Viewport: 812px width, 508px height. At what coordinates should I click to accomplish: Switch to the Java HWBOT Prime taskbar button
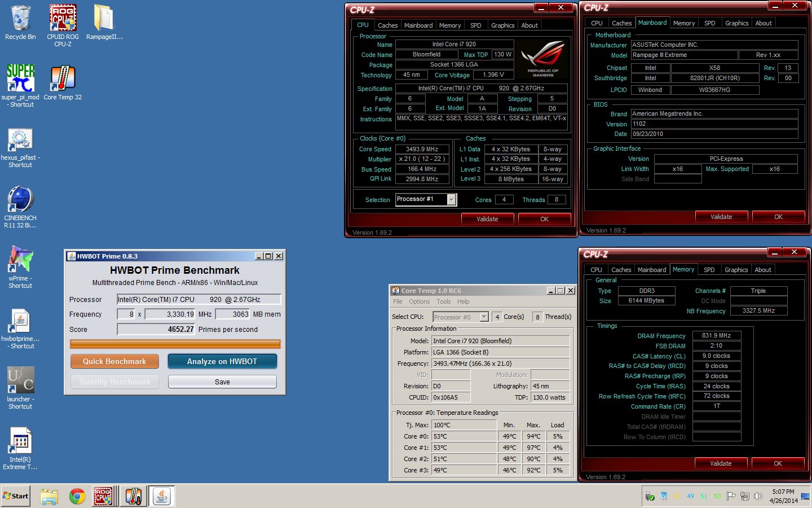point(162,496)
